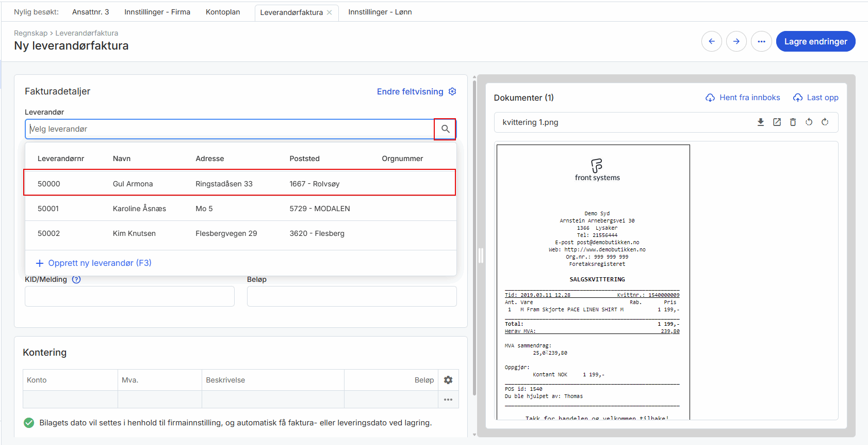Select supplier 50000 Gul Armona
Image resolution: width=868 pixels, height=445 pixels.
[x=240, y=183]
